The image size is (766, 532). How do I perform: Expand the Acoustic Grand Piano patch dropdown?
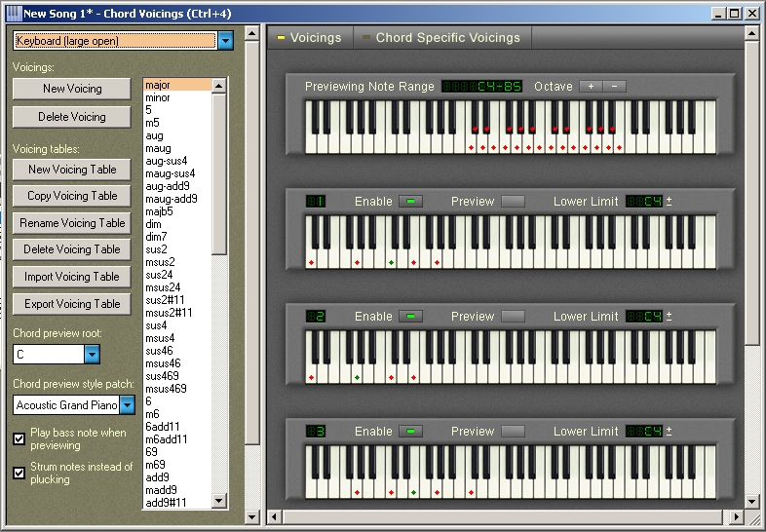pos(127,404)
